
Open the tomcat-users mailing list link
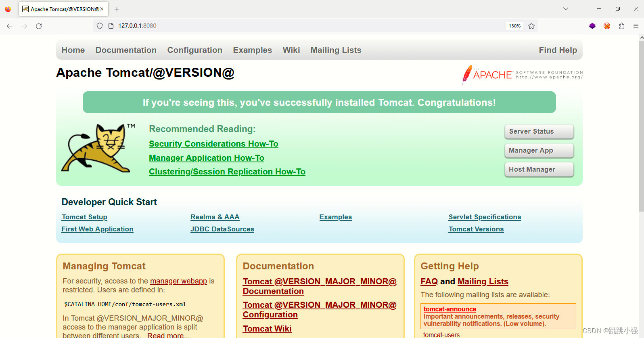pyautogui.click(x=441, y=335)
